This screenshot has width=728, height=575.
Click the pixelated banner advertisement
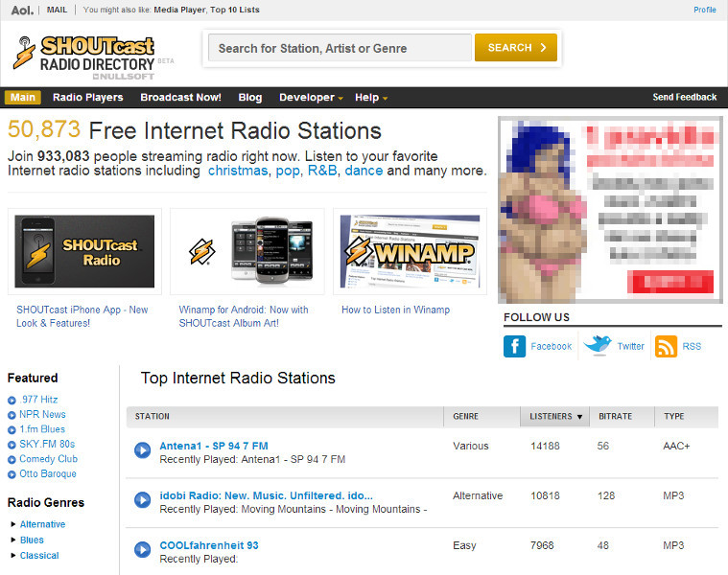610,210
